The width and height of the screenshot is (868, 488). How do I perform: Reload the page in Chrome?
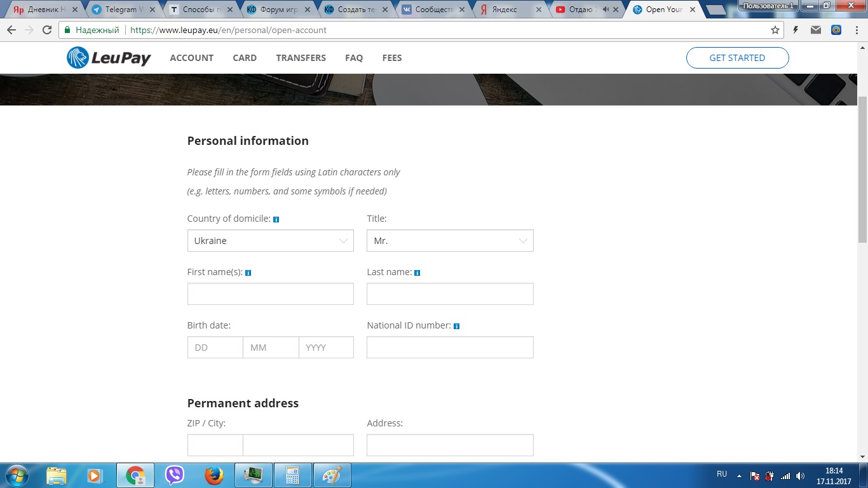tap(47, 30)
